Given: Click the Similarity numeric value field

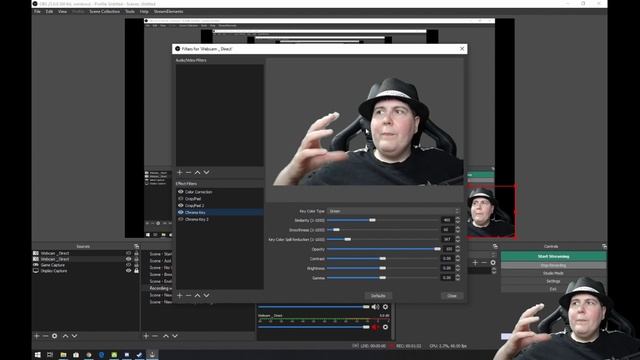Looking at the screenshot, I should [447, 220].
